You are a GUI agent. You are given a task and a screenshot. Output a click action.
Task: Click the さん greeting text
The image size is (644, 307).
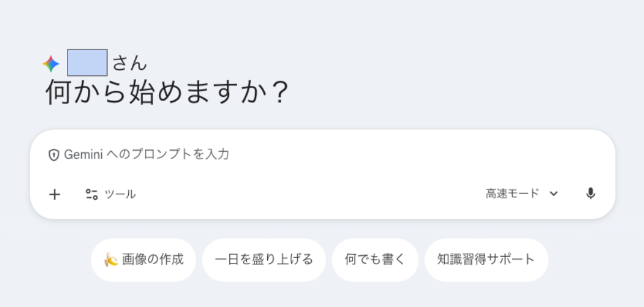click(129, 63)
